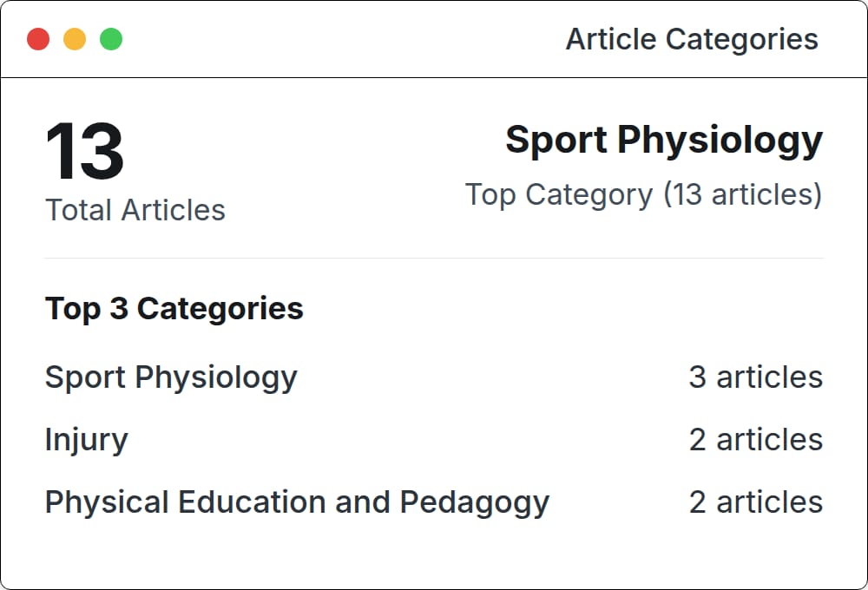The height and width of the screenshot is (590, 868).
Task: Click the 2 articles count beside Injury
Action: pos(755,440)
